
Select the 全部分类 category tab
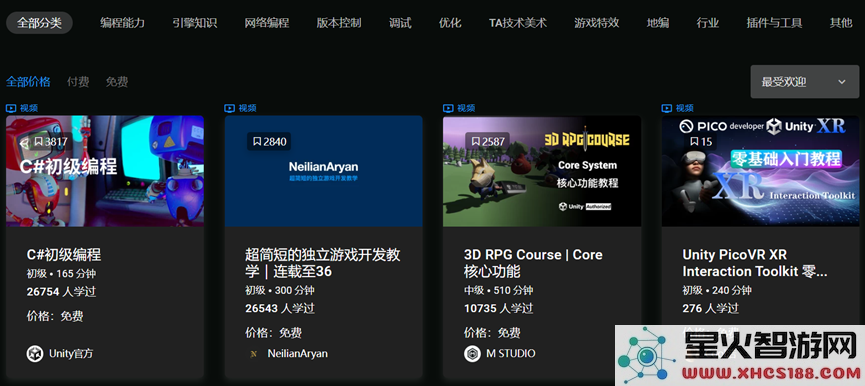click(39, 23)
